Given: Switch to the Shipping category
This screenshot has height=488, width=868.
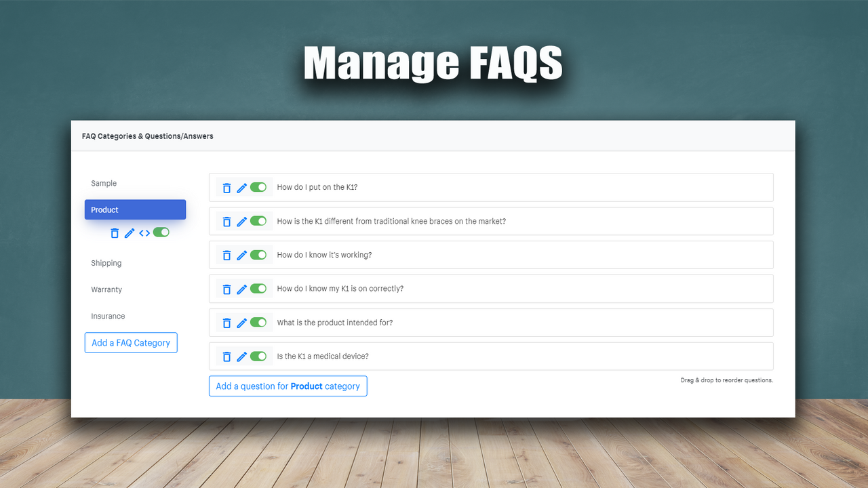Looking at the screenshot, I should pos(106,262).
